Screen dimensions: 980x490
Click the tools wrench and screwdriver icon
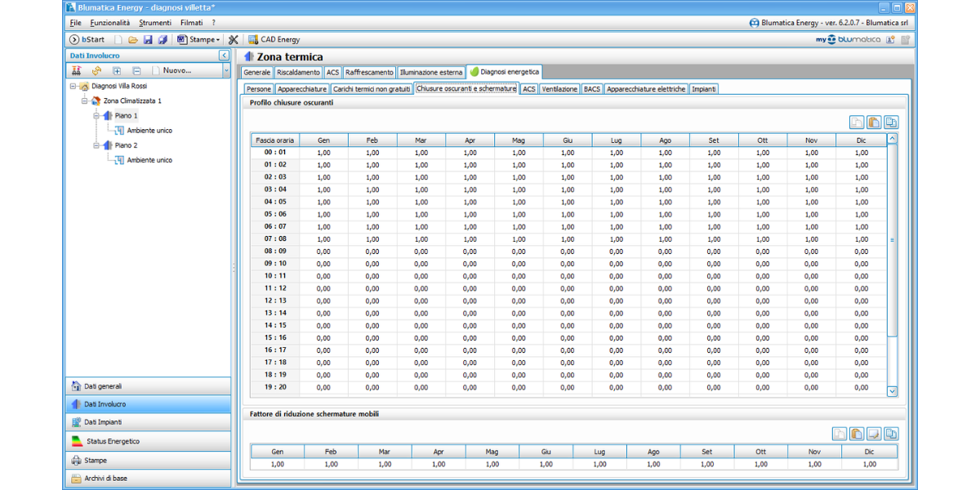233,39
